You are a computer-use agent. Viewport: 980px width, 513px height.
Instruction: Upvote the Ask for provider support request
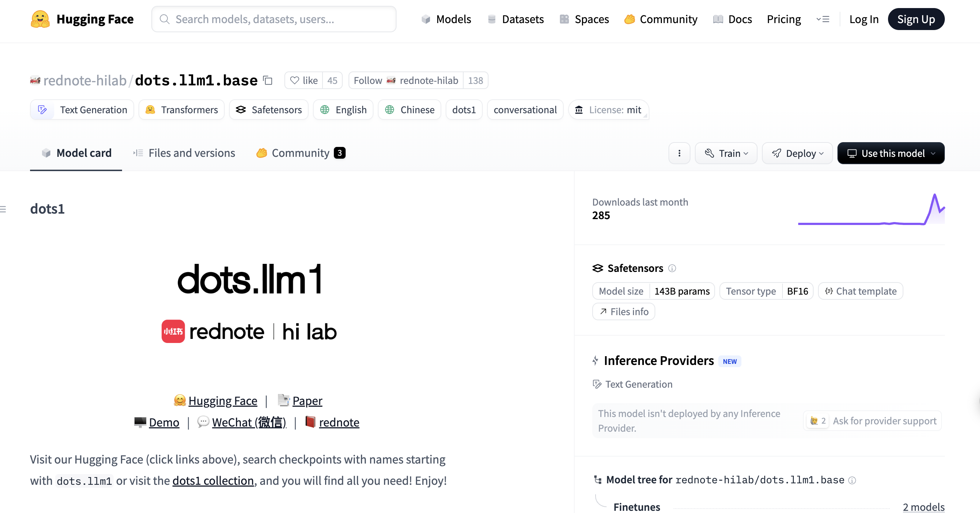pyautogui.click(x=818, y=421)
